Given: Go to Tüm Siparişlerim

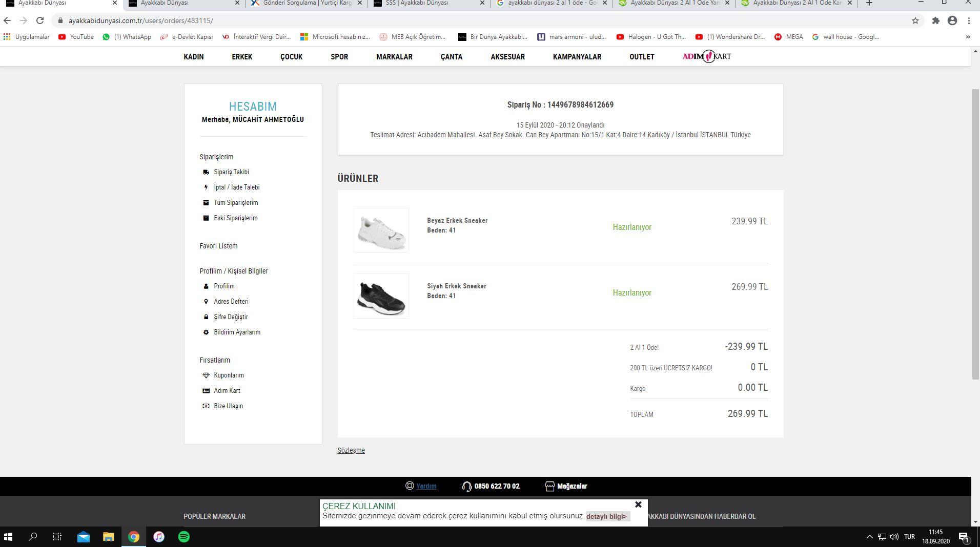Looking at the screenshot, I should tap(236, 203).
